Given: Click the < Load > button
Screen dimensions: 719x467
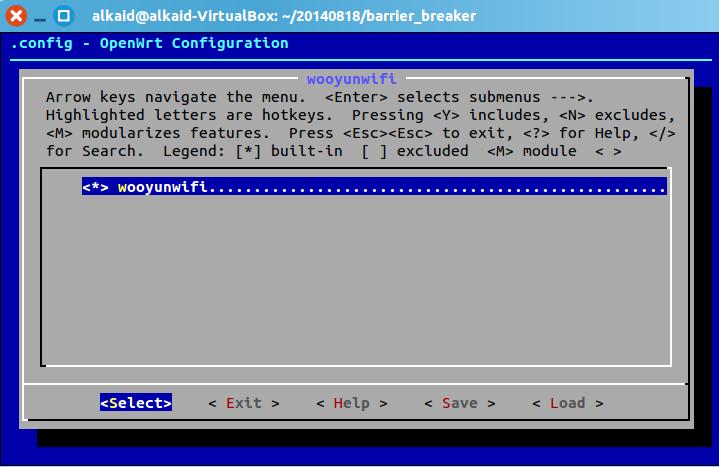Looking at the screenshot, I should (568, 403).
